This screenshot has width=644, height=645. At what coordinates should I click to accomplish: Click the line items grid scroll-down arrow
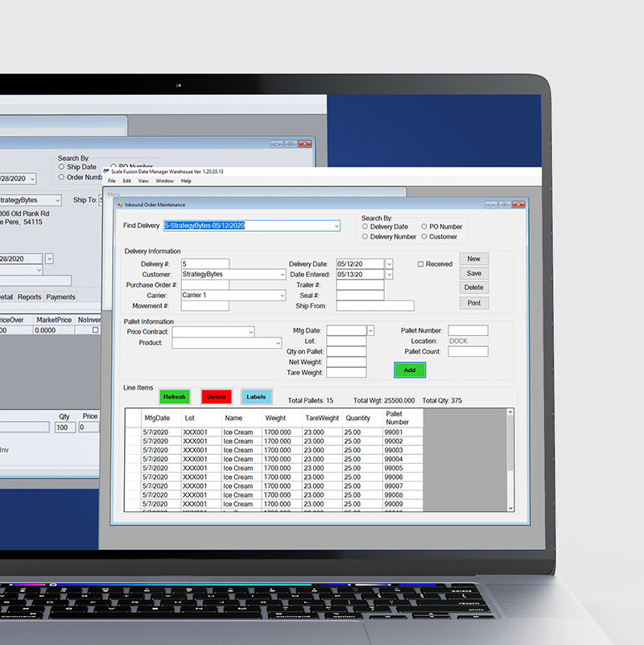[x=510, y=506]
